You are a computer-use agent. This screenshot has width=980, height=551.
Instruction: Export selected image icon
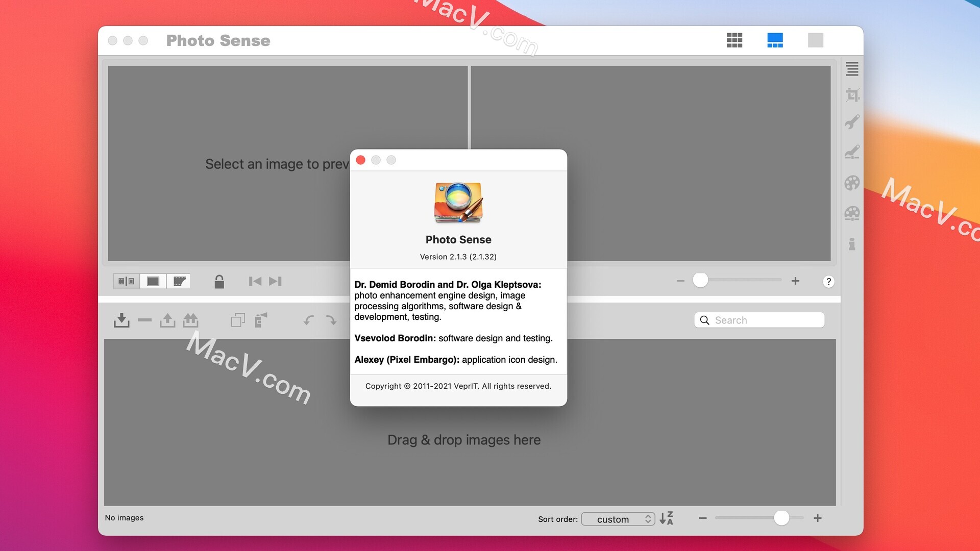click(x=167, y=320)
